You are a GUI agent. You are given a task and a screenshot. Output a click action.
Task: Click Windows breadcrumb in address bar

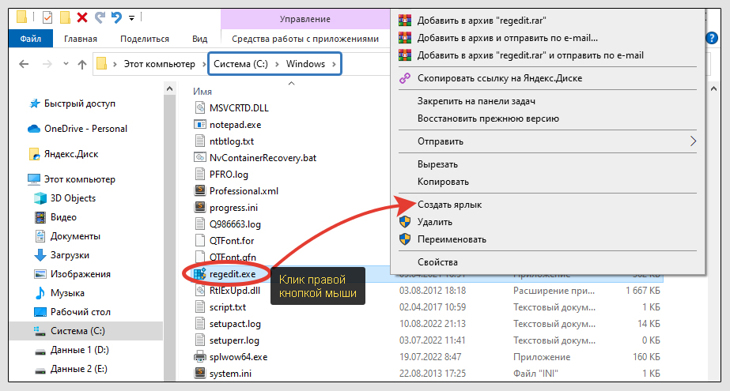[x=305, y=64]
